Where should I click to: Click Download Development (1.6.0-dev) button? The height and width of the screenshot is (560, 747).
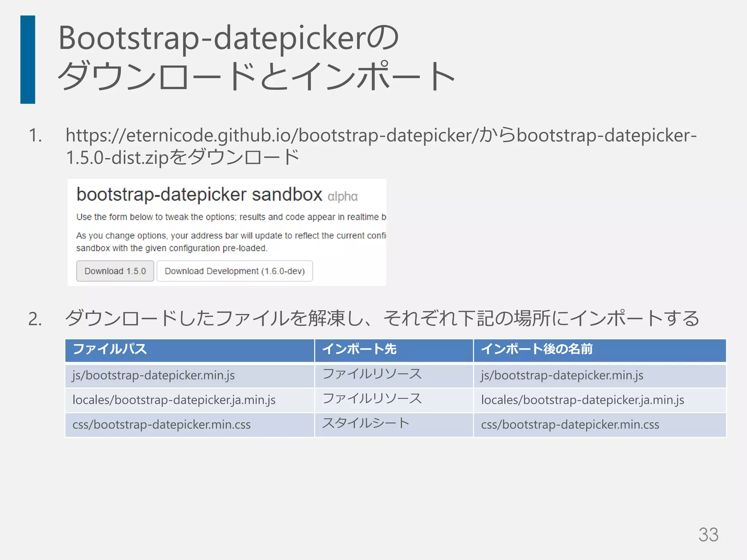[235, 271]
